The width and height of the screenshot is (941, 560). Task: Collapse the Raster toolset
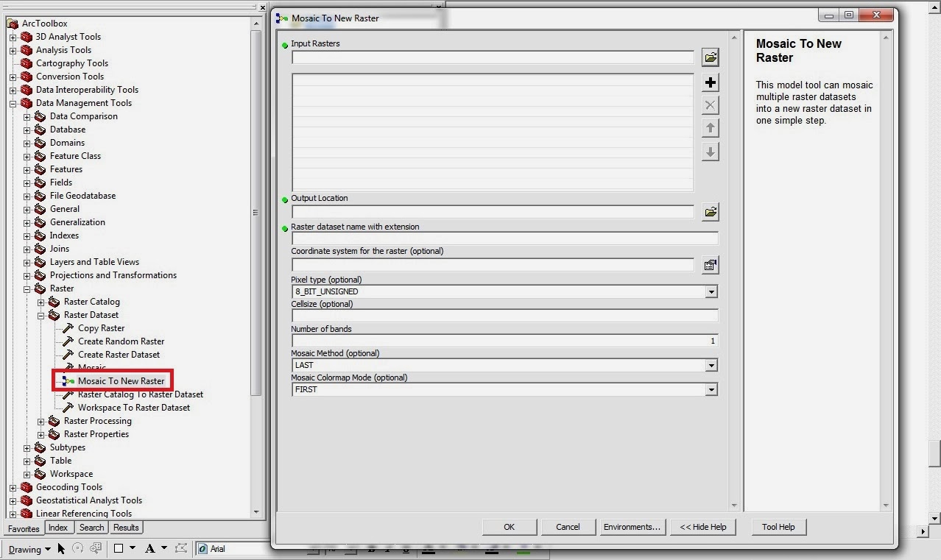click(27, 289)
